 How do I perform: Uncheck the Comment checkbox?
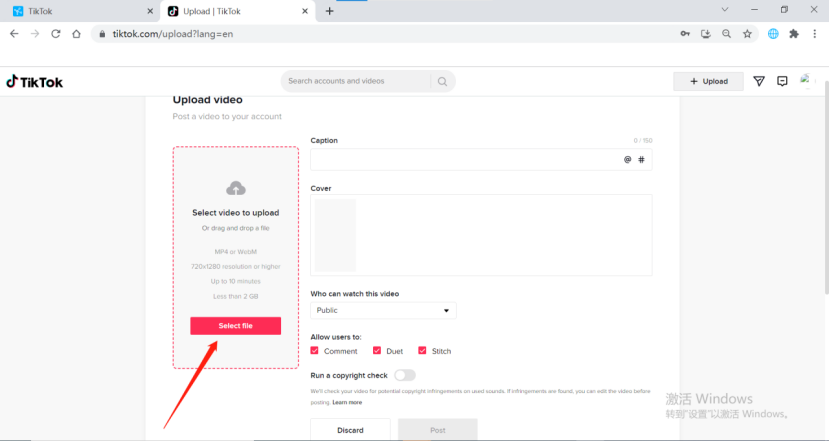[315, 351]
